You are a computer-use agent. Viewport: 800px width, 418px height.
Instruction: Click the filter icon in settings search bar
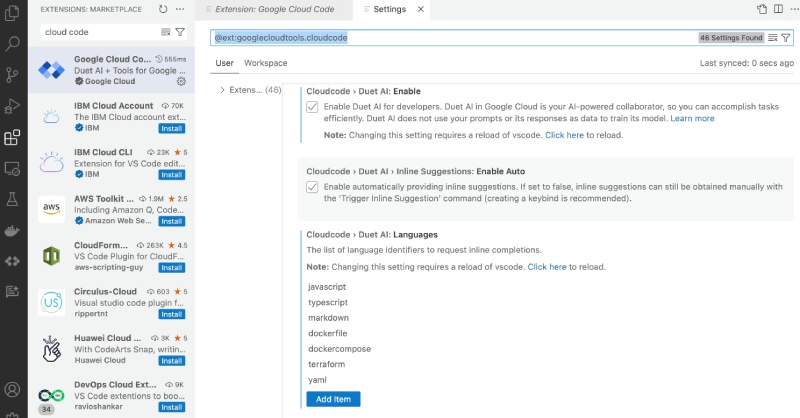(x=785, y=37)
